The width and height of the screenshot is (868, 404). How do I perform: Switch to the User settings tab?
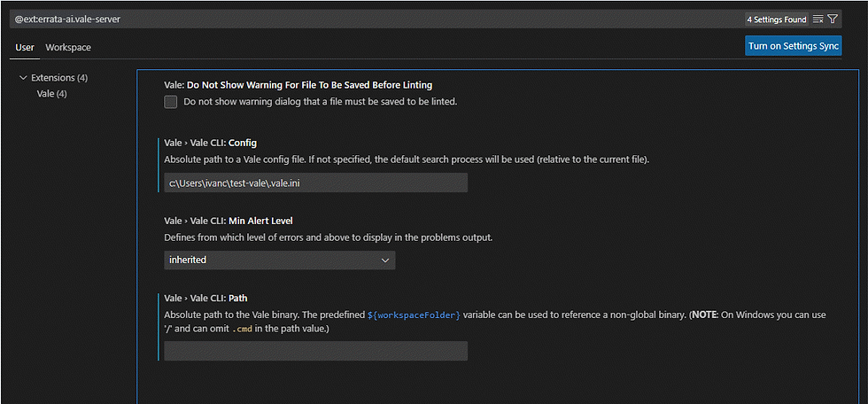pos(25,48)
